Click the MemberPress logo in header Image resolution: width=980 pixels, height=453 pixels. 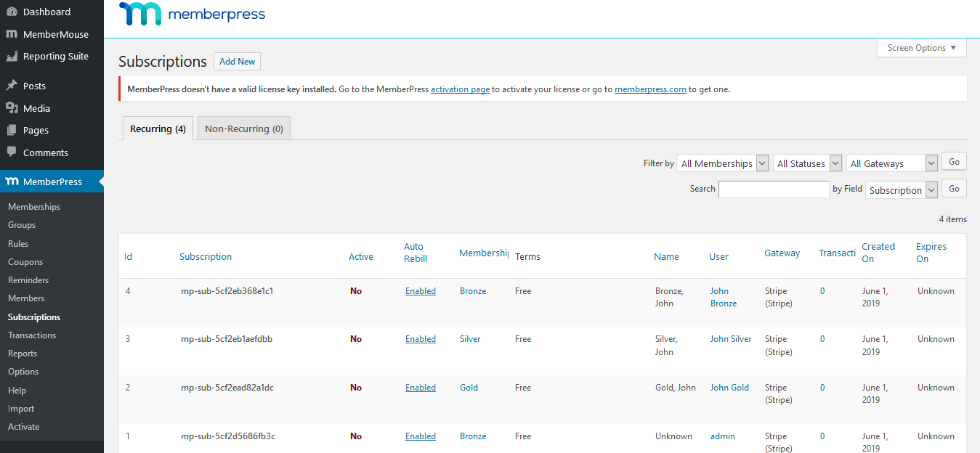[192, 15]
